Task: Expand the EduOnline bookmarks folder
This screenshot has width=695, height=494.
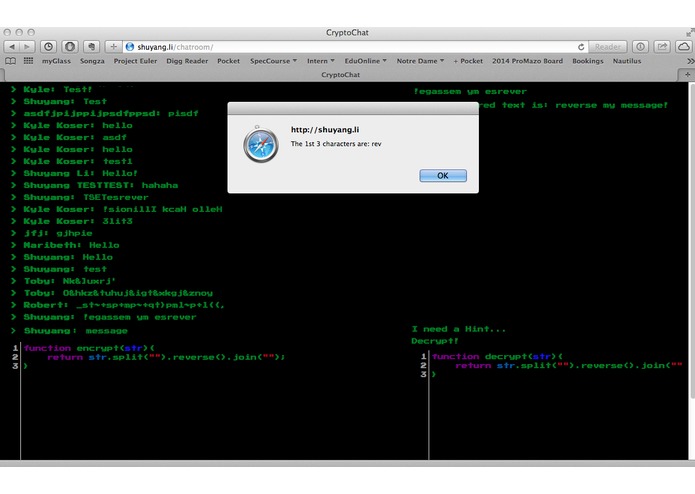Action: (366, 61)
